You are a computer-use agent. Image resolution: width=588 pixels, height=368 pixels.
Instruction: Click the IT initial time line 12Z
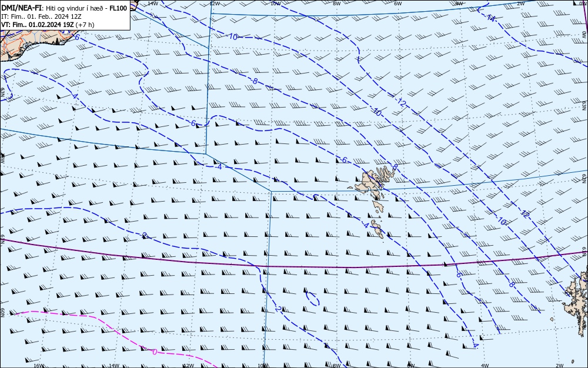pos(41,16)
